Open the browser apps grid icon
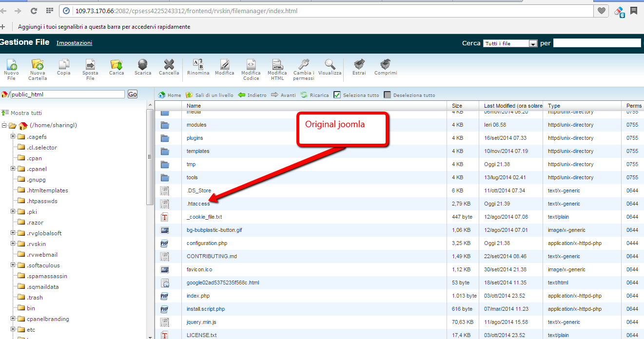This screenshot has width=644, height=339. 49,11
